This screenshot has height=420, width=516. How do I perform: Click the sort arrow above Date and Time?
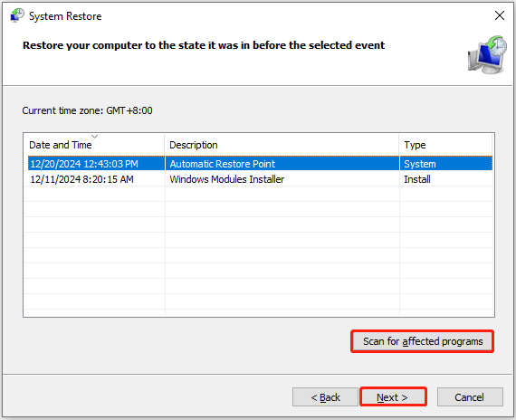94,137
